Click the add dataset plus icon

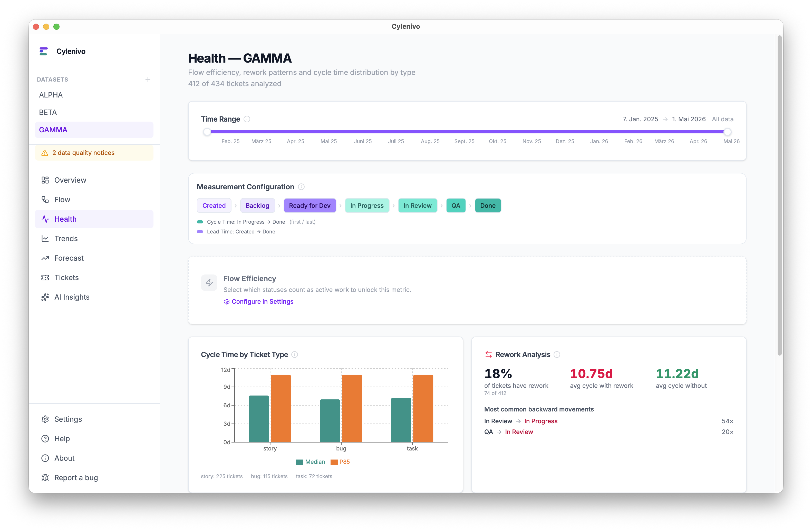tap(148, 80)
